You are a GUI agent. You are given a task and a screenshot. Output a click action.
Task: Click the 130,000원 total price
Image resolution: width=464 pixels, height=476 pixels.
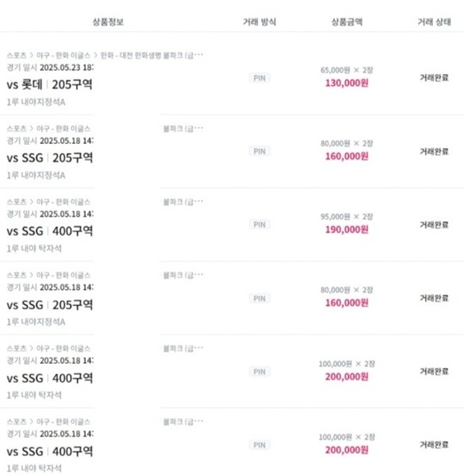coord(346,83)
